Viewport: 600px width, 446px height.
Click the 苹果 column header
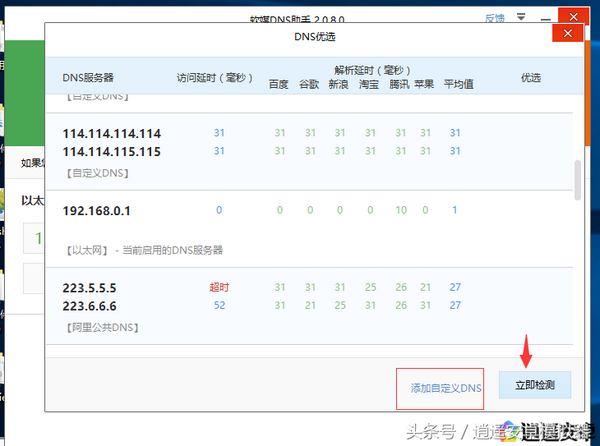424,84
